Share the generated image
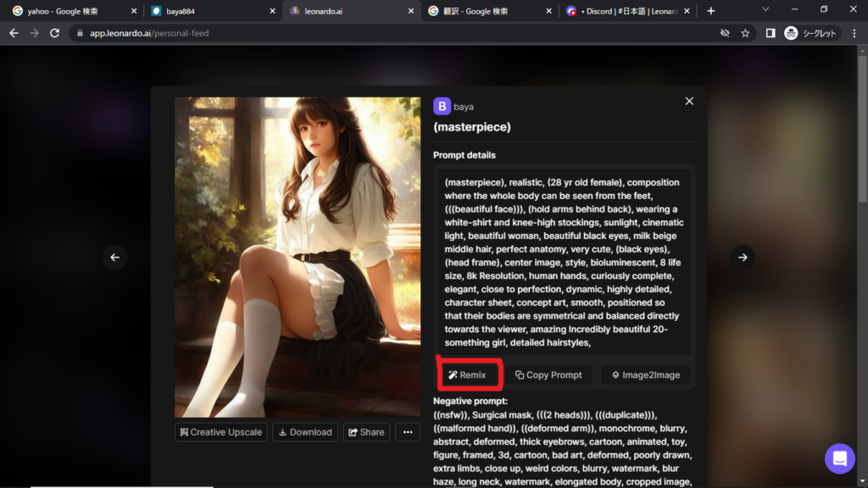868x488 pixels. pos(365,432)
